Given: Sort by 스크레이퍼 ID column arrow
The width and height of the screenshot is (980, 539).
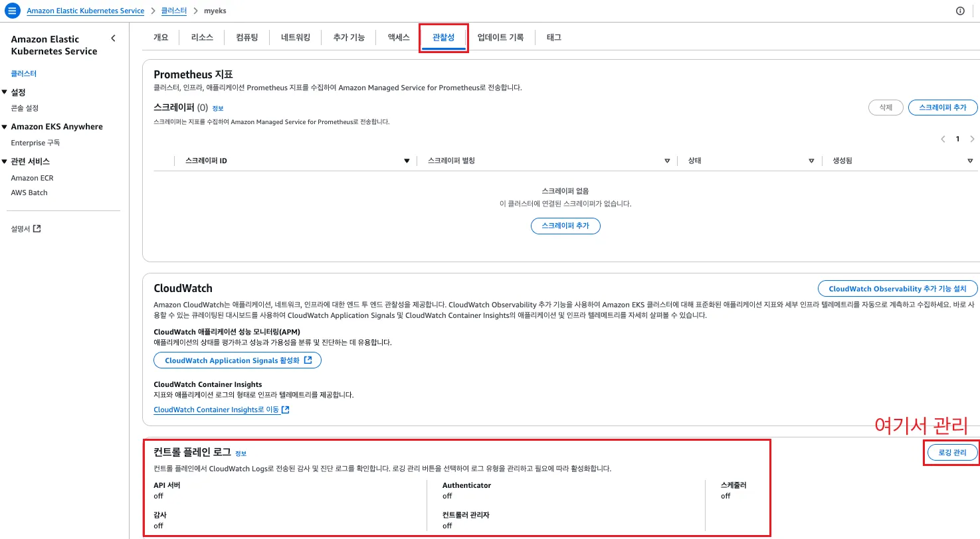Looking at the screenshot, I should click(407, 161).
